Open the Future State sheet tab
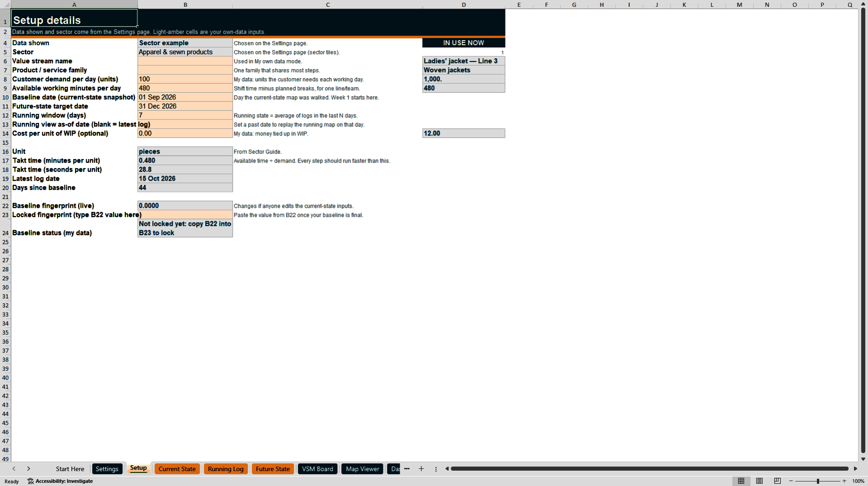Viewport: 868px width, 486px height. (273, 469)
